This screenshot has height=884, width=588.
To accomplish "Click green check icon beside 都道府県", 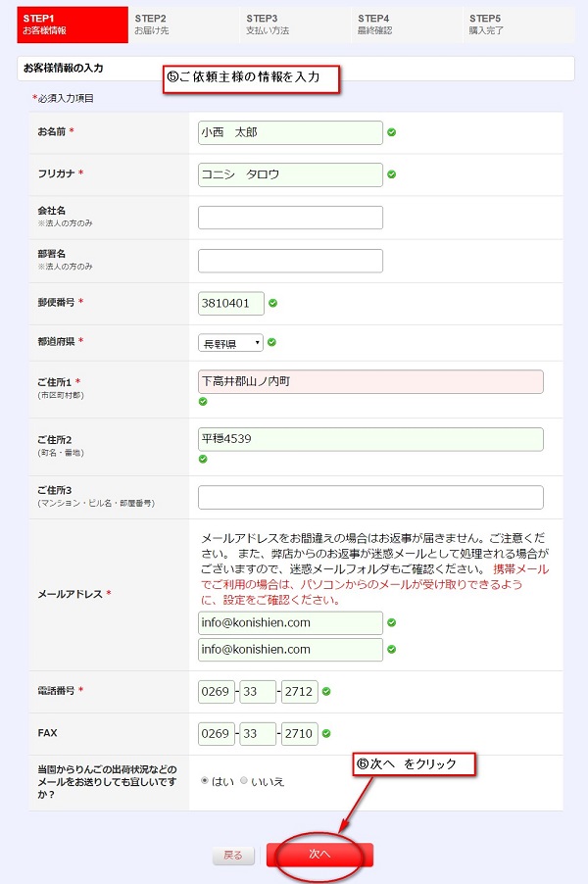I will click(271, 342).
